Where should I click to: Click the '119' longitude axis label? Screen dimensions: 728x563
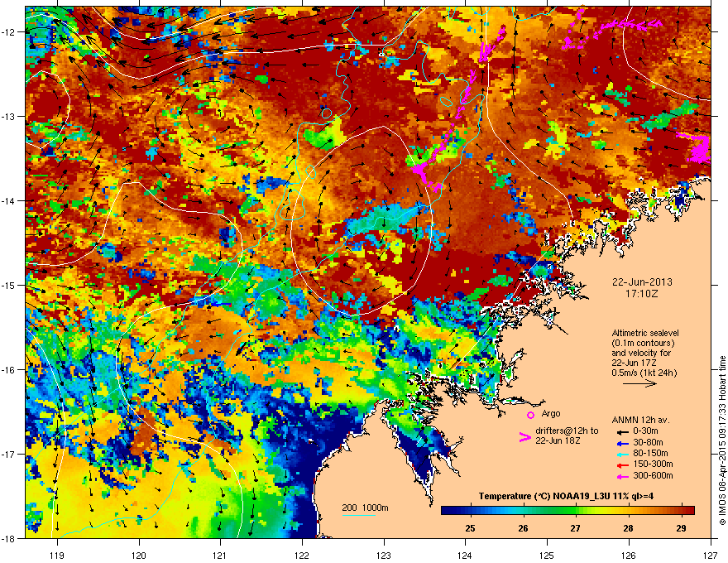57,555
